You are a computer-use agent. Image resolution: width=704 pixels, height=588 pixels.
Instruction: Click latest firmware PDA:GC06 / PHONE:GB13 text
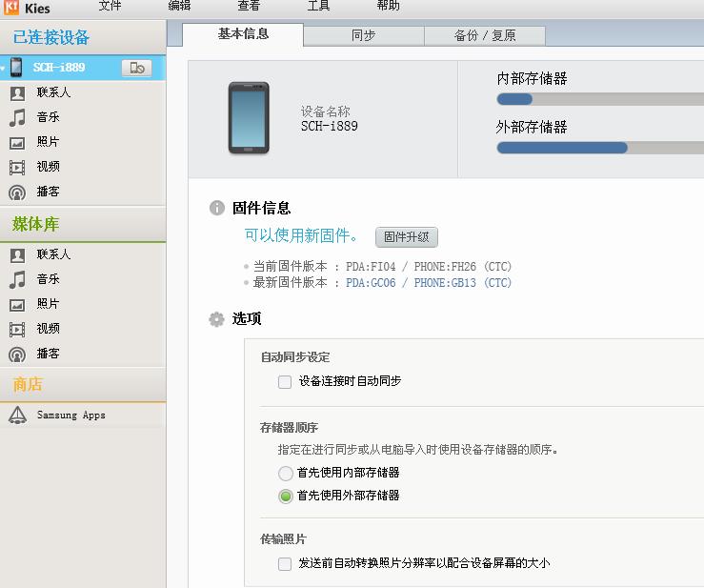click(x=429, y=282)
